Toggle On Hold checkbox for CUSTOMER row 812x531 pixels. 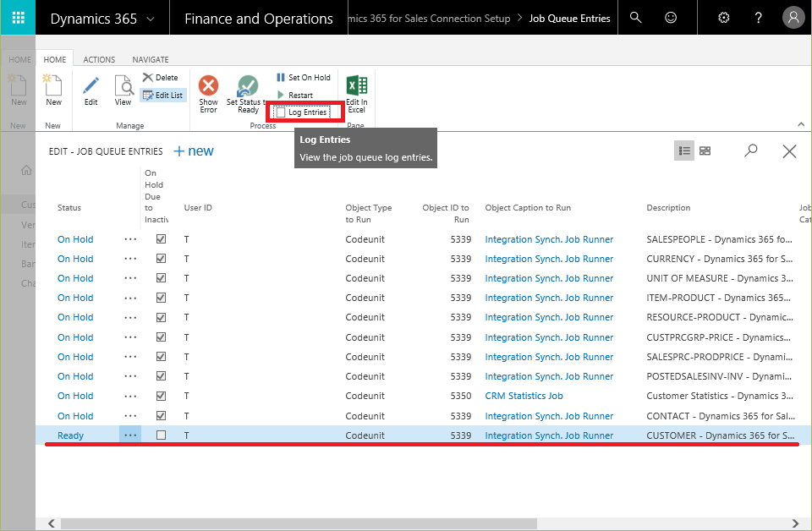(x=161, y=435)
